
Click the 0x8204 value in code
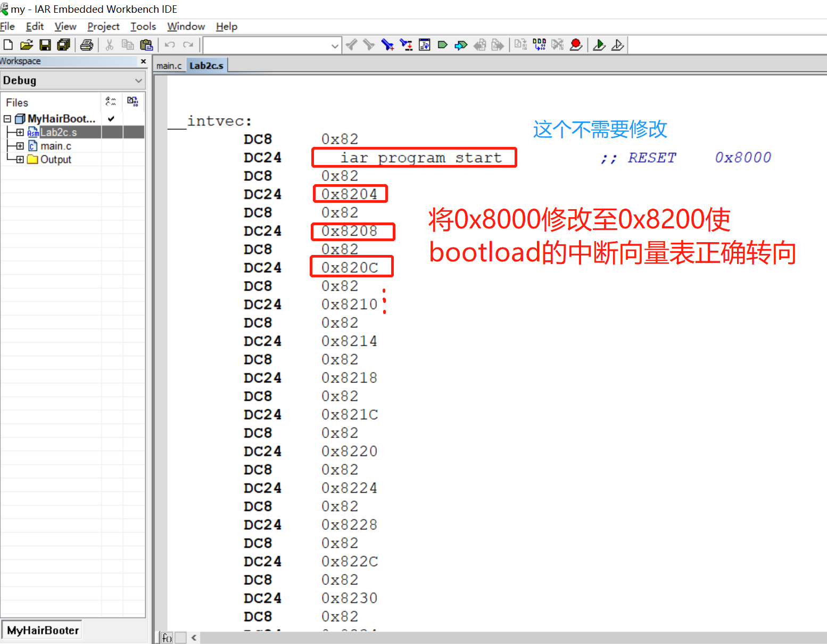[x=349, y=194]
